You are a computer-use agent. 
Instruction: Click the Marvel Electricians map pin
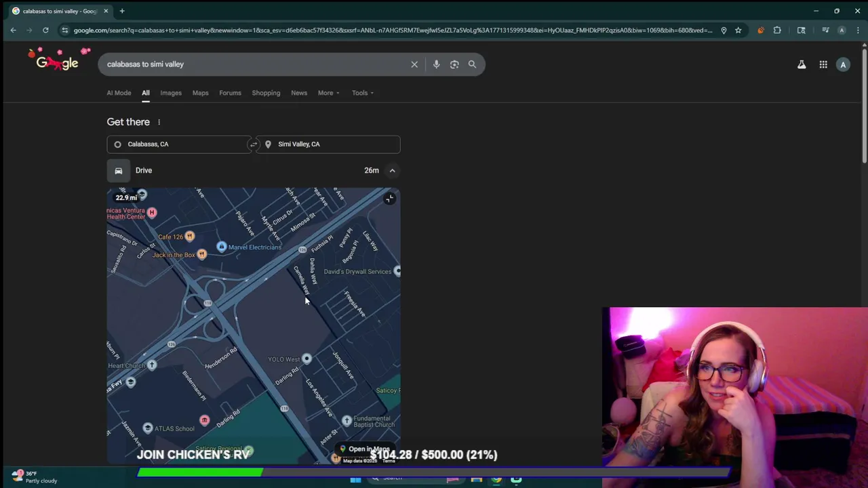coord(221,247)
